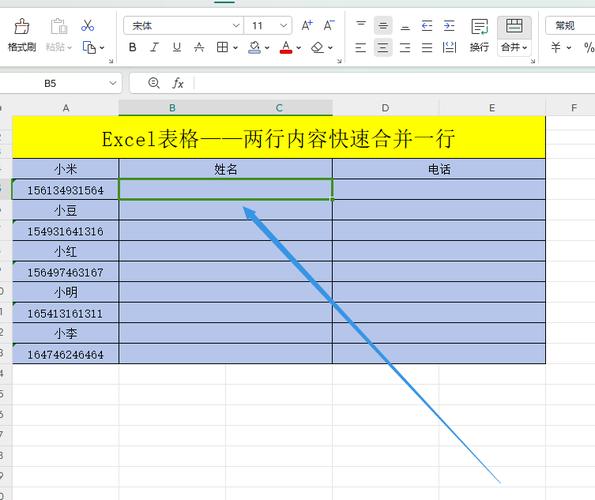Toggle Strikethrough formatting
The height and width of the screenshot is (500, 595).
pyautogui.click(x=199, y=47)
